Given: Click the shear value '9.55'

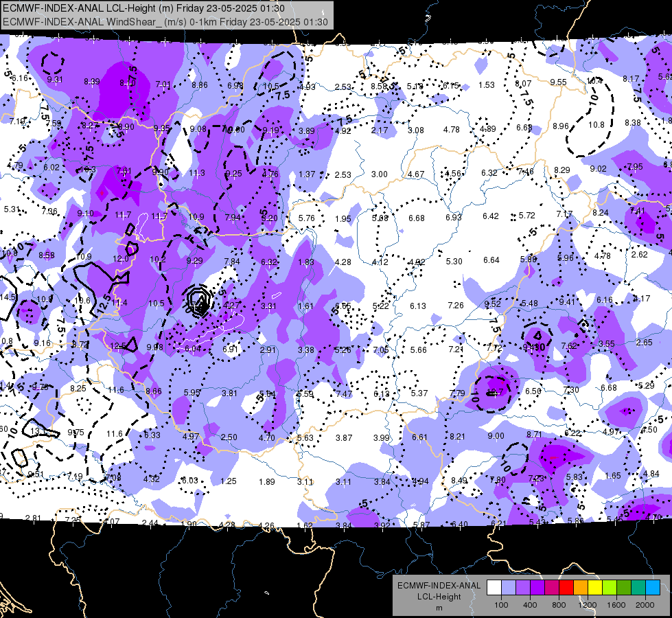Looking at the screenshot, I should [x=559, y=82].
